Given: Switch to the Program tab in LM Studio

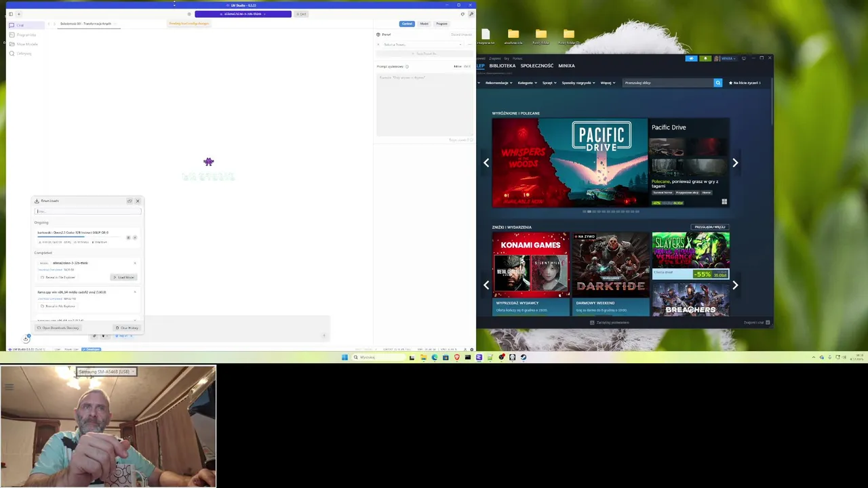Looking at the screenshot, I should [441, 24].
